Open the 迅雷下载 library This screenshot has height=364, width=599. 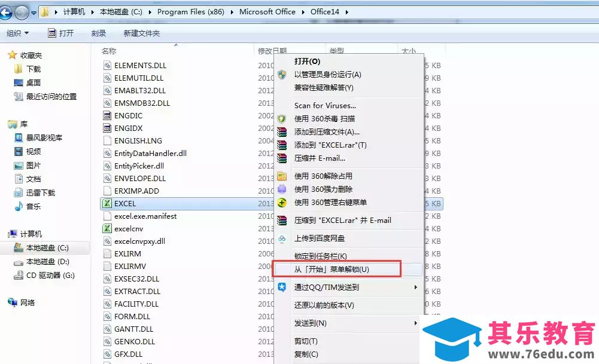[41, 192]
